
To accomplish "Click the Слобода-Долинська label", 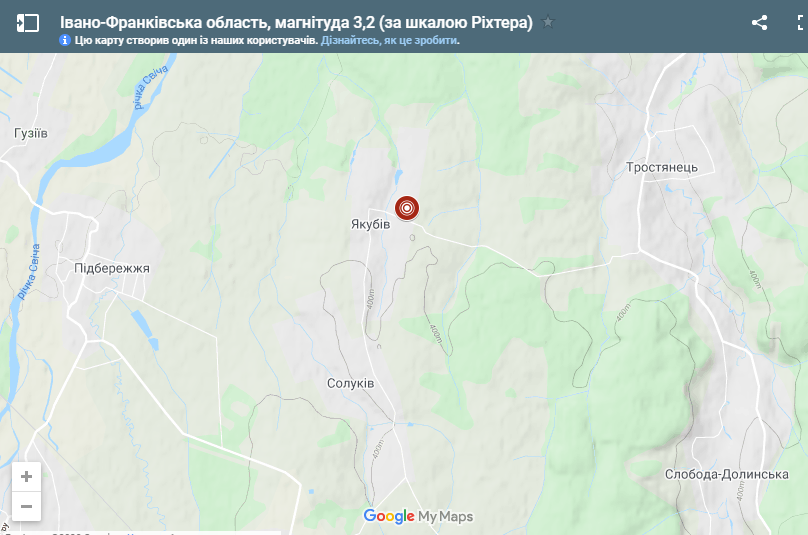I will coord(727,474).
